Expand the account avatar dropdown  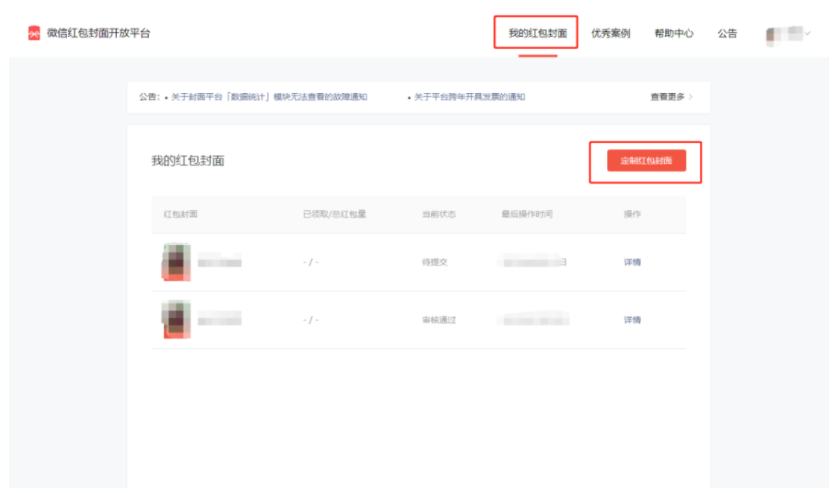789,34
